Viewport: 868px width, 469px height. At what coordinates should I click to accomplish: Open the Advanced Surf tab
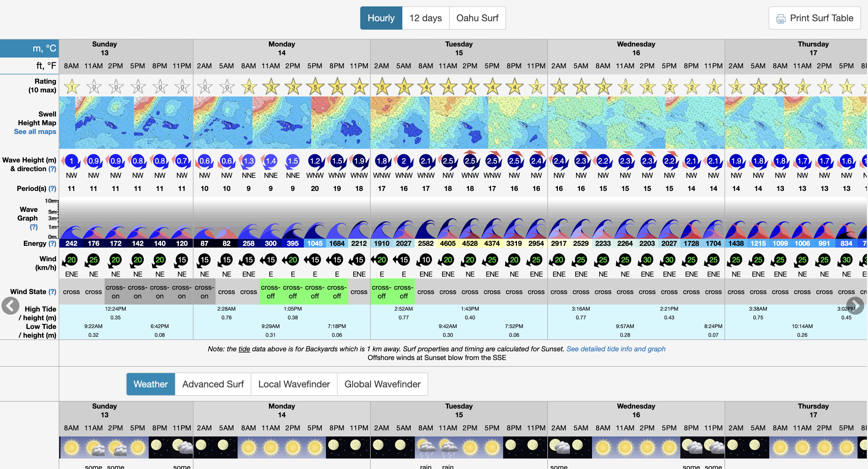(213, 384)
